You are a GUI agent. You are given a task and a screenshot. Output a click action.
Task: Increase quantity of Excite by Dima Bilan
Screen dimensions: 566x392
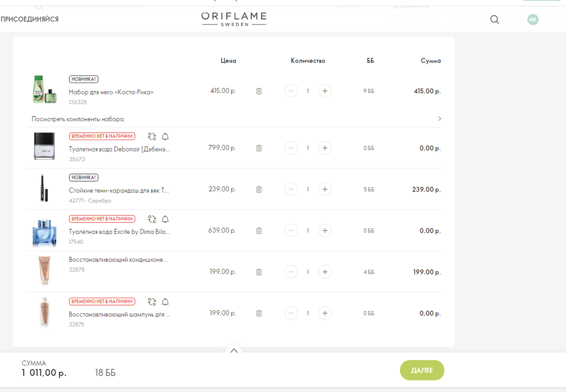[x=325, y=231]
